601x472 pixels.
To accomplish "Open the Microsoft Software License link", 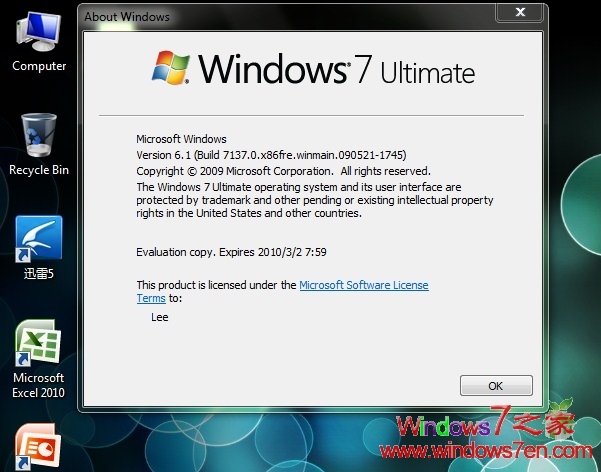I will (364, 285).
